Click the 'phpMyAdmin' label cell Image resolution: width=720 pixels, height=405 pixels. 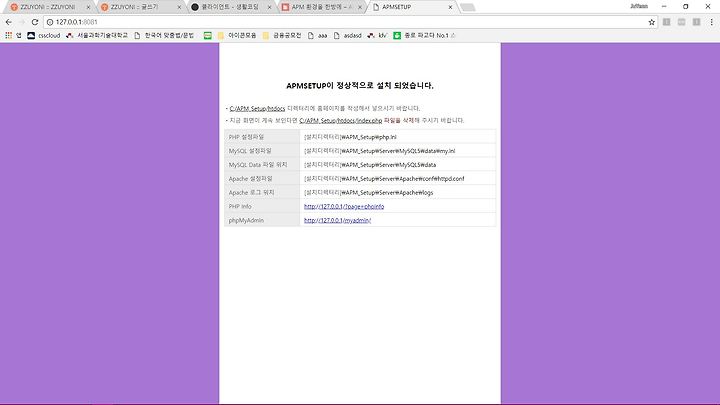point(262,220)
